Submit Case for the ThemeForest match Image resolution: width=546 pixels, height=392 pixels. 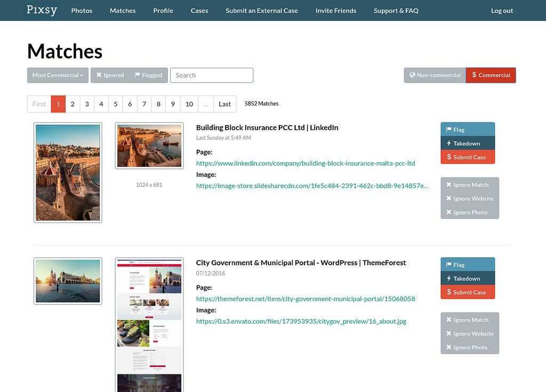coord(468,292)
